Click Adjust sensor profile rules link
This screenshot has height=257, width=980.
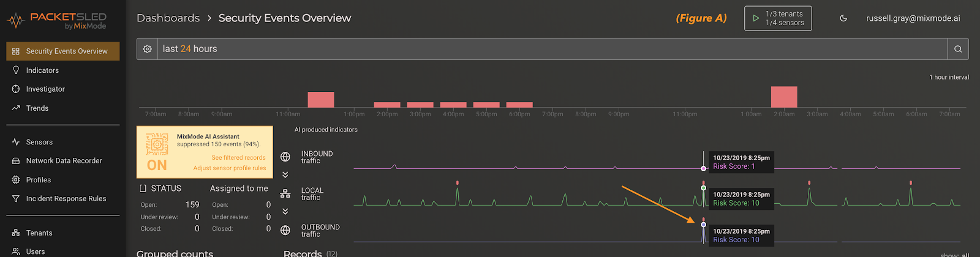[x=230, y=168]
